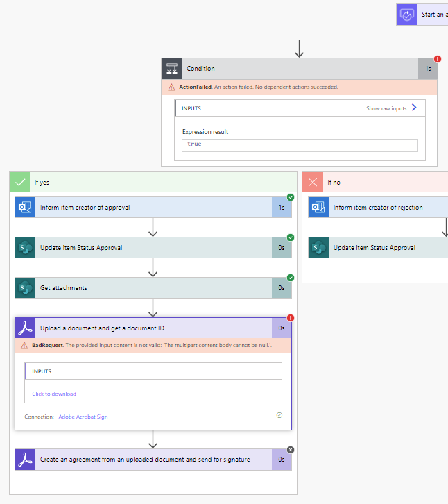Expand Update item Status Approval in If yes
Image resolution: width=448 pixels, height=504 pixels.
(x=153, y=248)
